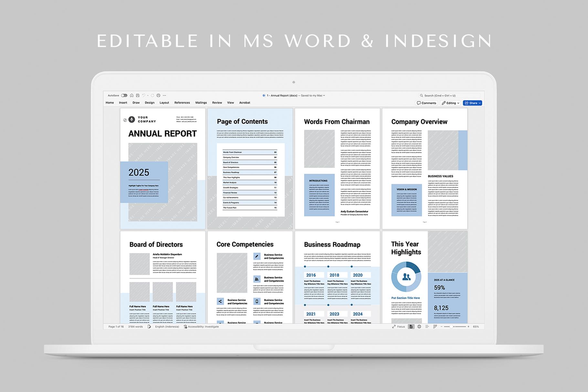The height and width of the screenshot is (392, 588).
Task: Click the Redo icon in quick access toolbar
Action: [x=152, y=95]
